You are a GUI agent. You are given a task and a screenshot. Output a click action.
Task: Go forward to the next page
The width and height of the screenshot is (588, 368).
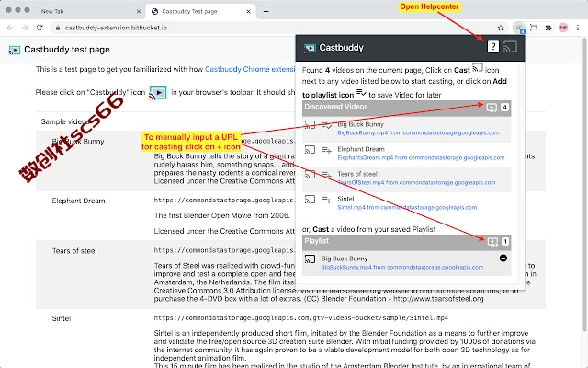25,28
